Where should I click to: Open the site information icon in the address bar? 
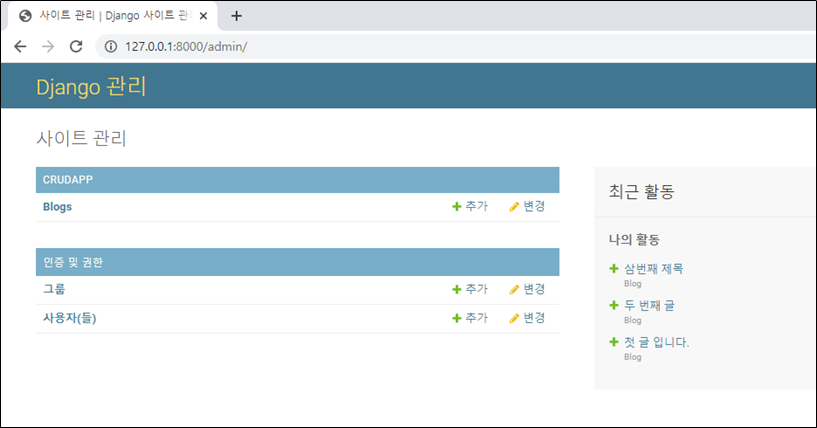(110, 46)
